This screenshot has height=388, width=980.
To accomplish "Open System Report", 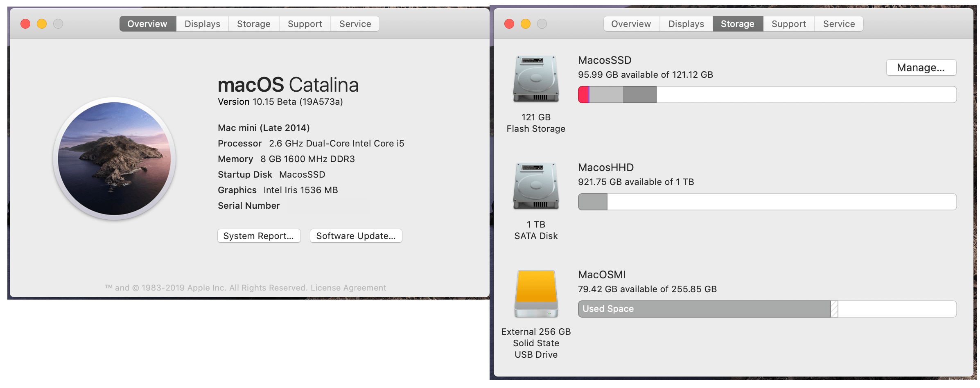I will pyautogui.click(x=259, y=236).
